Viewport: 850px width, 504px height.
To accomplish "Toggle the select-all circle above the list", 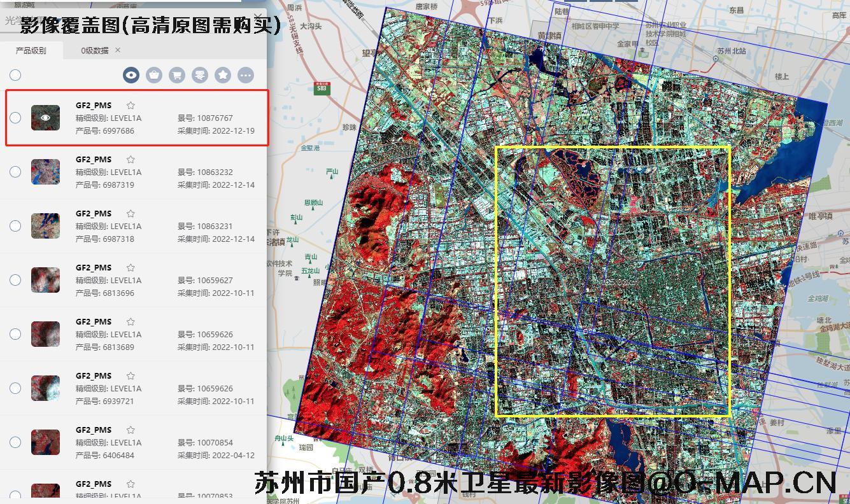I will (15, 75).
